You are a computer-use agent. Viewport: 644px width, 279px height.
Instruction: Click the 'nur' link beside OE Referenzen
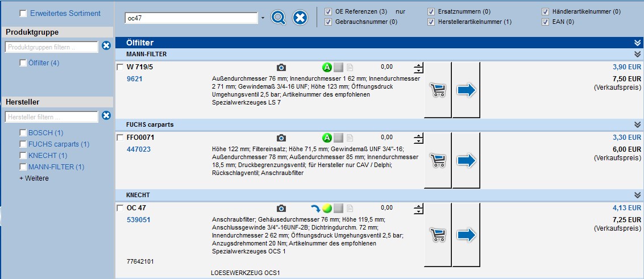401,11
